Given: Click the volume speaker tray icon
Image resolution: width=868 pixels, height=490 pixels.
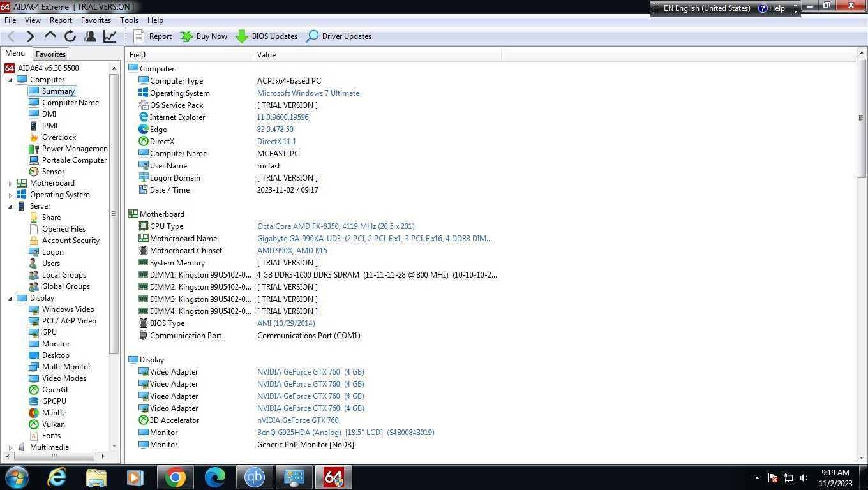Looking at the screenshot, I should [x=804, y=478].
